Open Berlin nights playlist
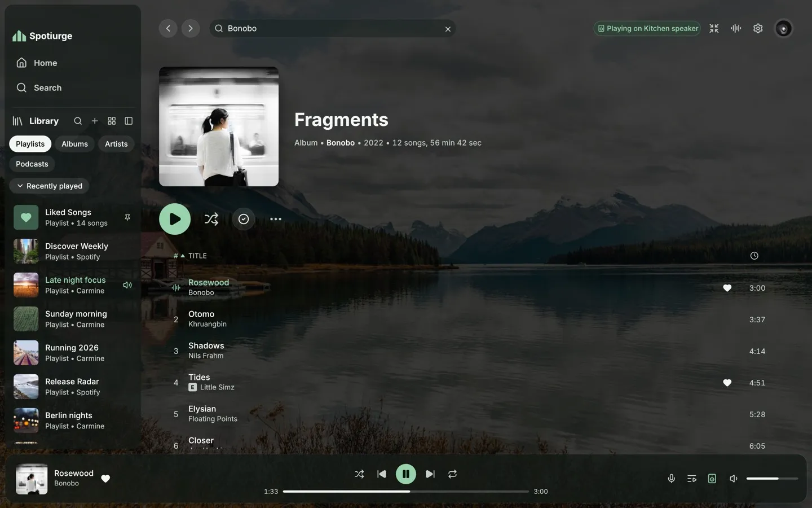 72,421
